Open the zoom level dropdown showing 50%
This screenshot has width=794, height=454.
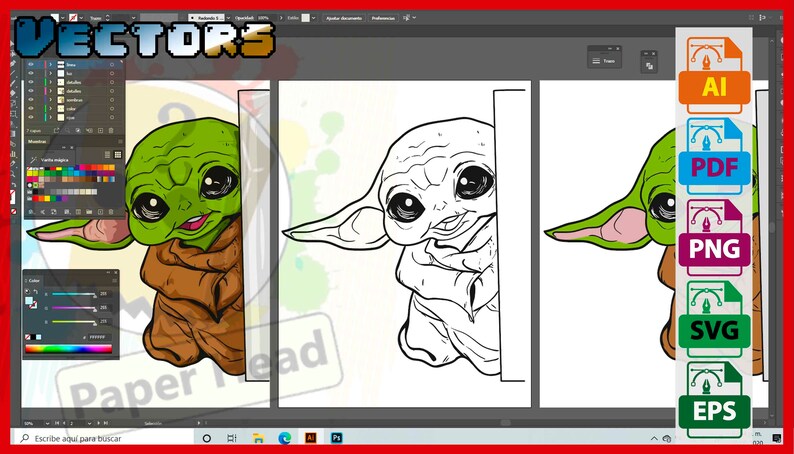click(47, 423)
